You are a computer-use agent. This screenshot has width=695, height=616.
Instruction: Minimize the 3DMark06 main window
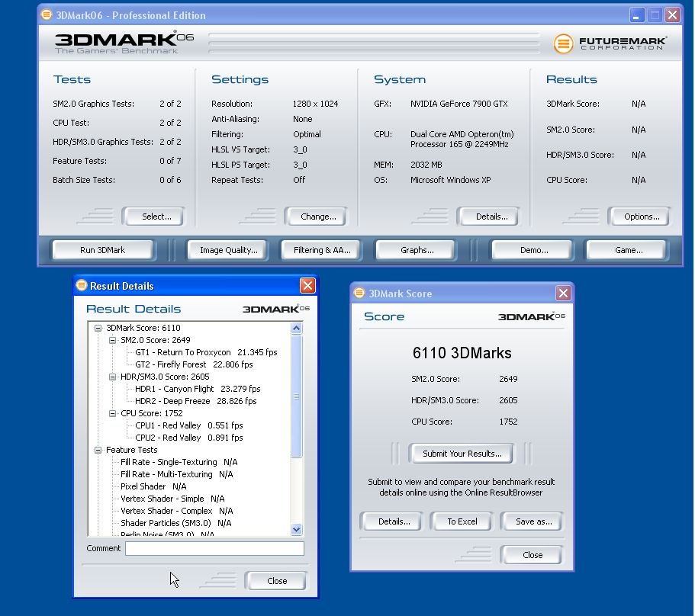(637, 15)
